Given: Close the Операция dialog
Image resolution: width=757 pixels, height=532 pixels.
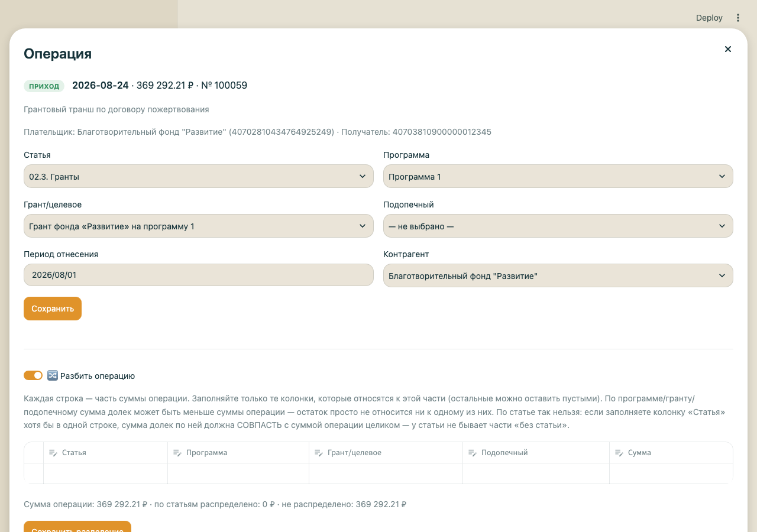Looking at the screenshot, I should [x=728, y=49].
